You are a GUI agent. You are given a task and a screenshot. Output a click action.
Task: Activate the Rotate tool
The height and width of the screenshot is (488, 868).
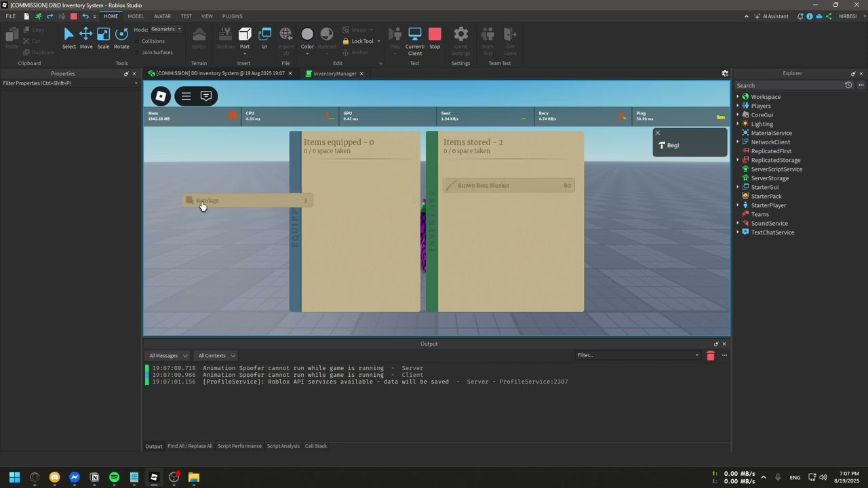[121, 39]
